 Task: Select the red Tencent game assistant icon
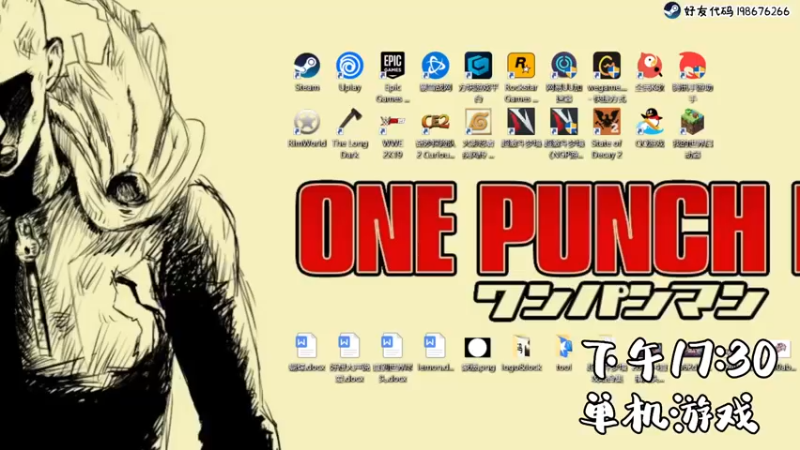(x=692, y=66)
